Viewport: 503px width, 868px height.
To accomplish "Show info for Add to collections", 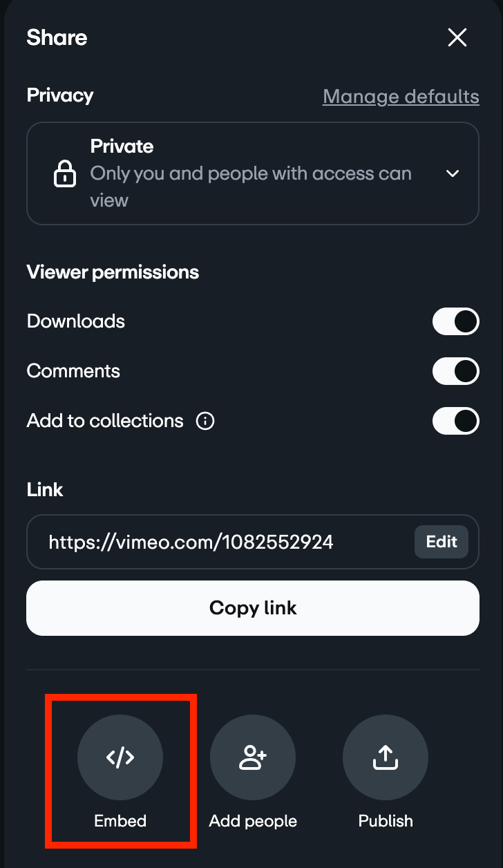I will pyautogui.click(x=205, y=421).
